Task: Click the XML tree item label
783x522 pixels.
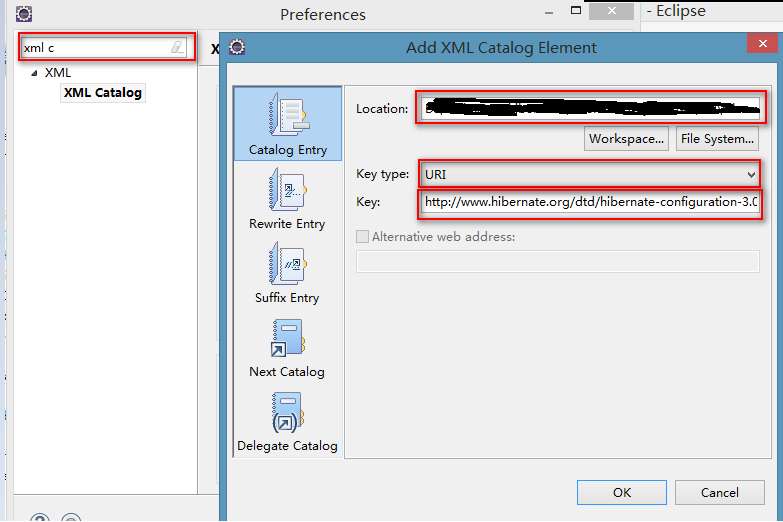Action: click(x=58, y=73)
